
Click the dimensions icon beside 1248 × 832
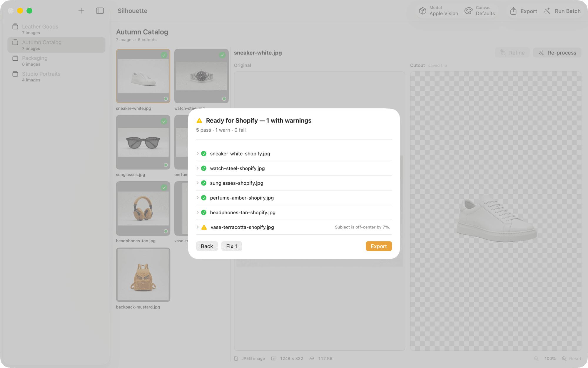point(274,359)
